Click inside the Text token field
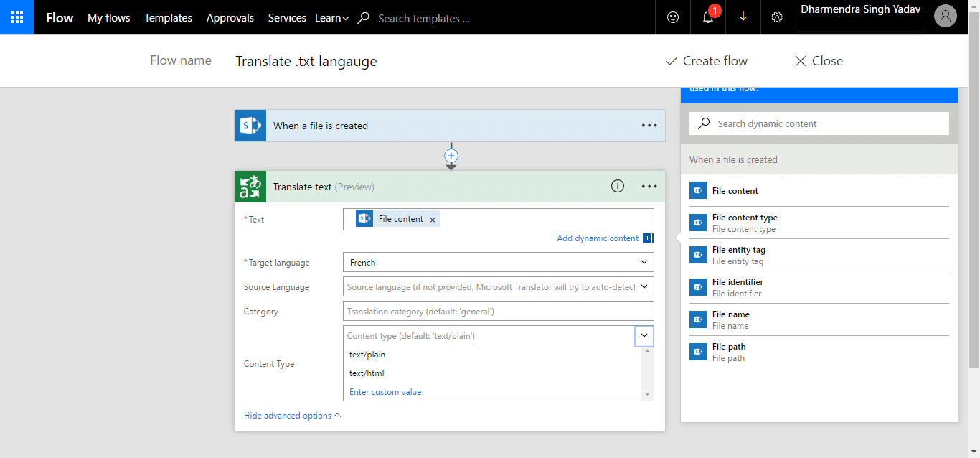This screenshot has width=980, height=458. pos(499,219)
